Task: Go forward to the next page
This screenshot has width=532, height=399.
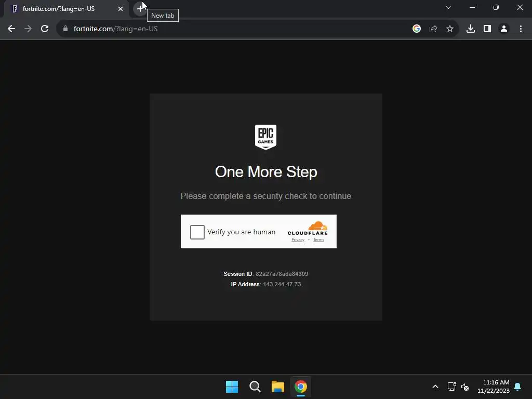Action: [28, 29]
